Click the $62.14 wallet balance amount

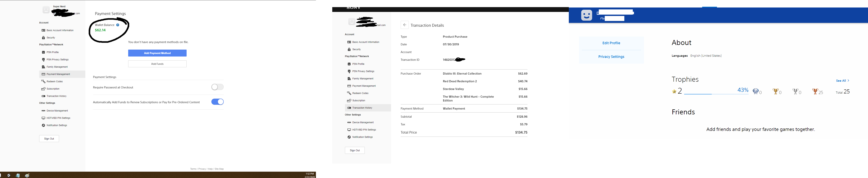tap(100, 30)
